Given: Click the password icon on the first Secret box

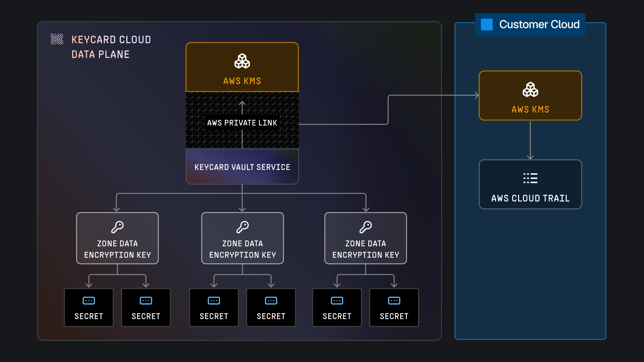Looking at the screenshot, I should tap(89, 300).
